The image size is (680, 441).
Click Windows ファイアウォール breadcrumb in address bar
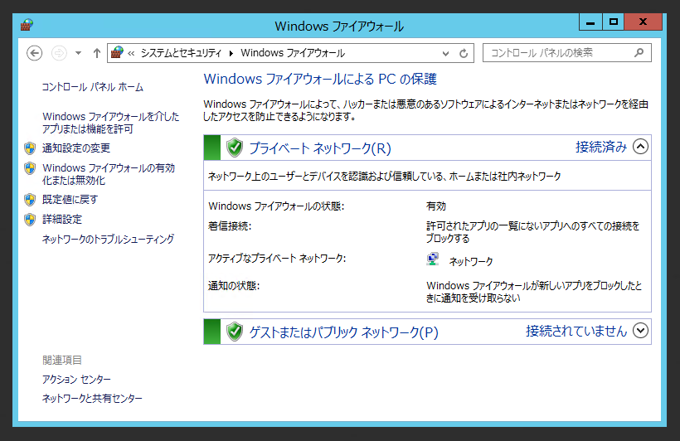pos(292,53)
